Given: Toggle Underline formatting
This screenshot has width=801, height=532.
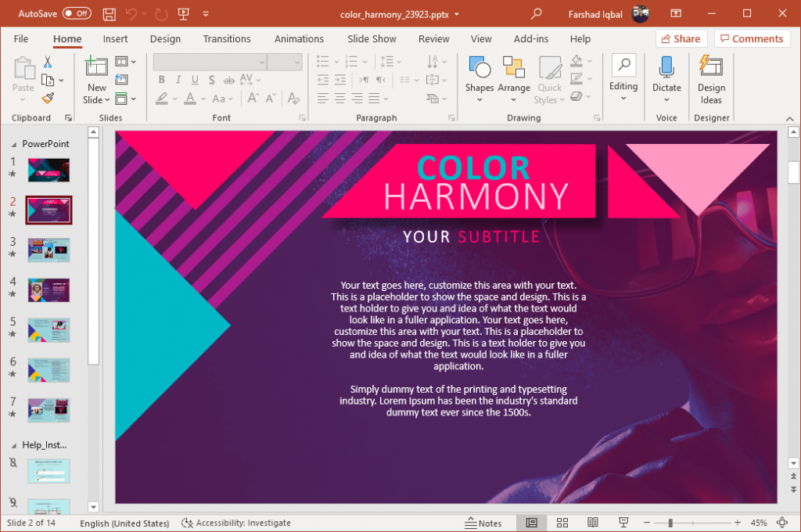Looking at the screenshot, I should [x=195, y=80].
